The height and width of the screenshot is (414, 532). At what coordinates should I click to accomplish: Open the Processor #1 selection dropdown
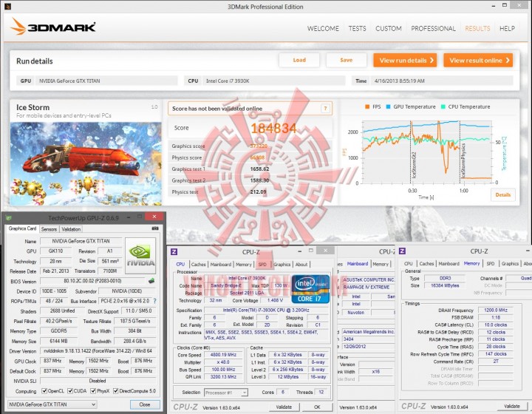[x=226, y=393]
